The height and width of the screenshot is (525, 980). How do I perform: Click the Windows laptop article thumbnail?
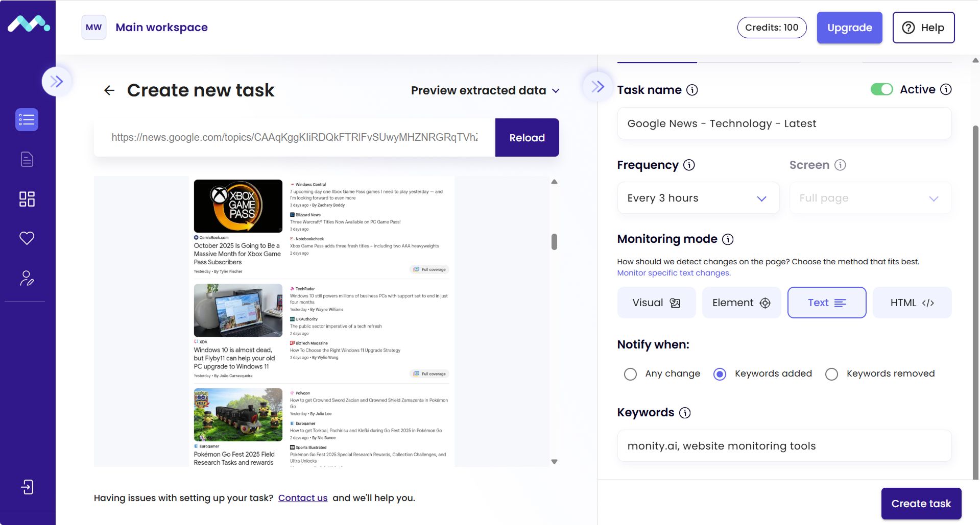(x=238, y=310)
